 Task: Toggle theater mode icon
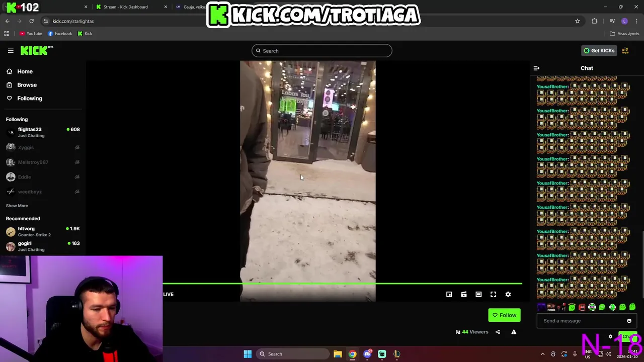(478, 295)
